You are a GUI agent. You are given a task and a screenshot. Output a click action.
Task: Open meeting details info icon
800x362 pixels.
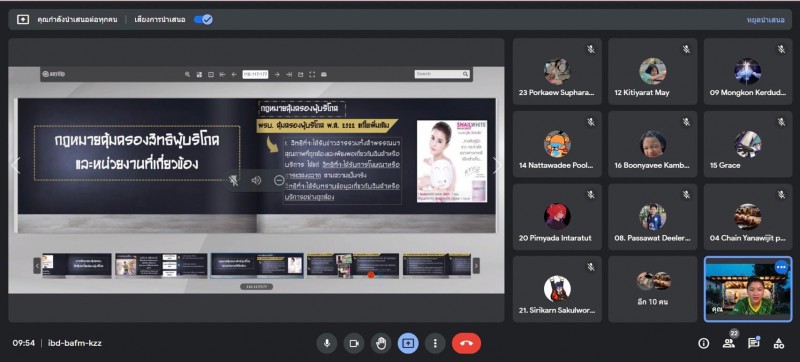[x=704, y=344]
